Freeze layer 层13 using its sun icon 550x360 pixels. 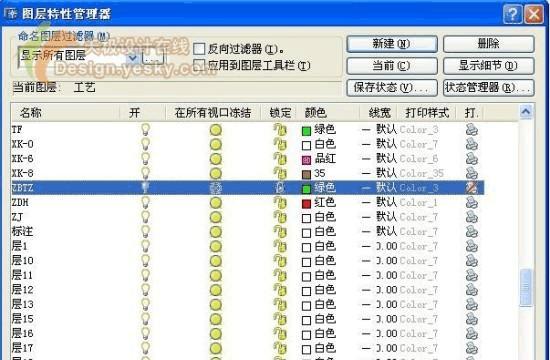pyautogui.click(x=216, y=305)
